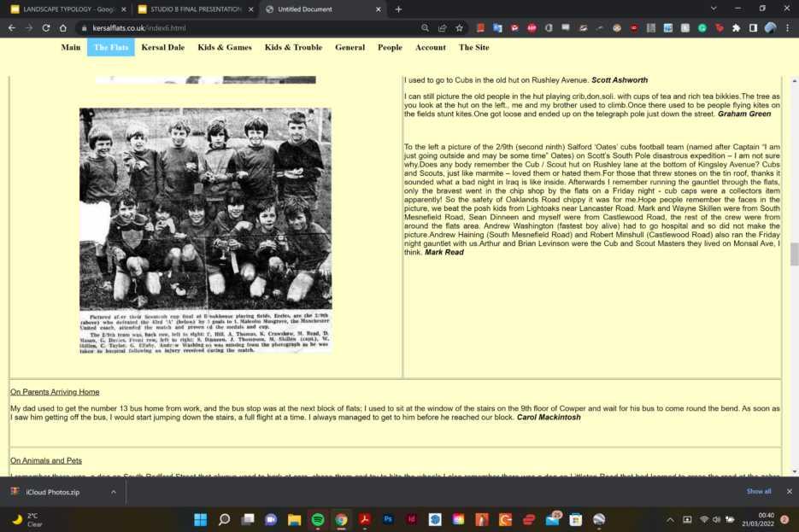Open Photoshop from the taskbar

coord(388,519)
